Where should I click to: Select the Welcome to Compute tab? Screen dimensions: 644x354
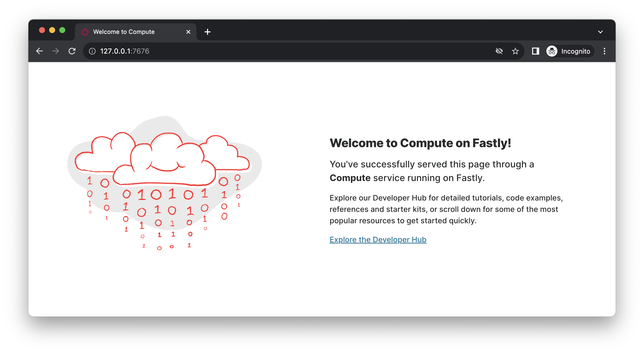(x=124, y=32)
